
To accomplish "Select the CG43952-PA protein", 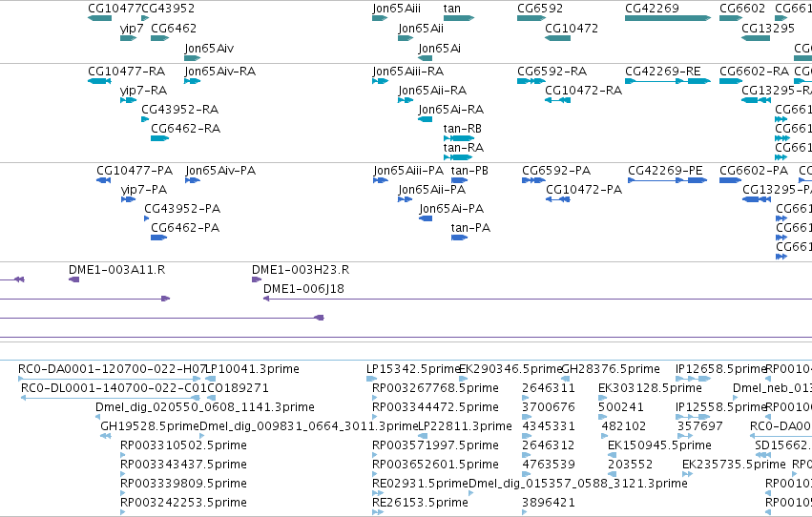I will tap(147, 218).
